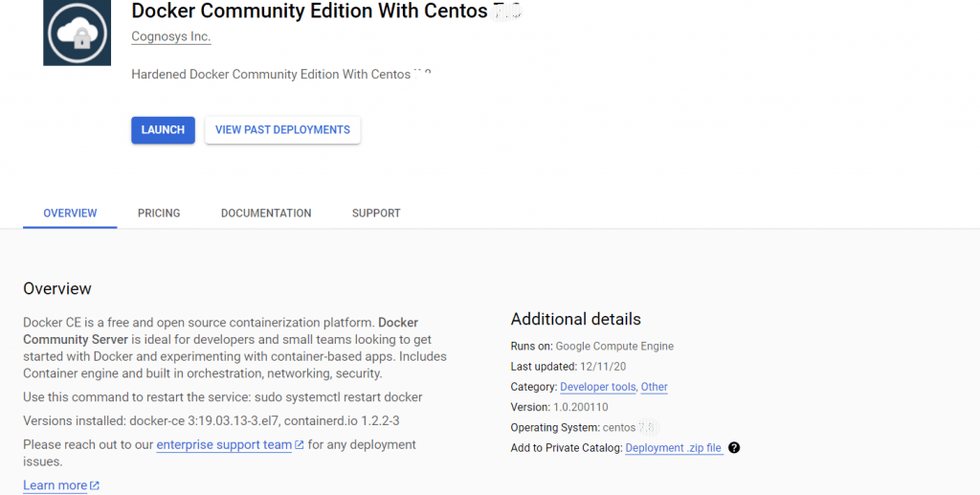Click the cloud lock product logo
The height and width of the screenshot is (495, 980).
(77, 33)
